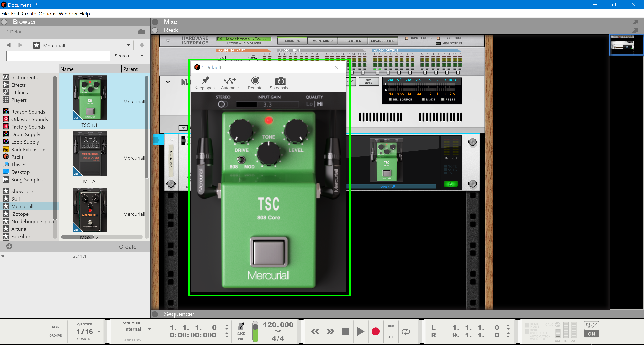Click the MORE AUDIO button
The image size is (644, 345).
click(x=323, y=41)
